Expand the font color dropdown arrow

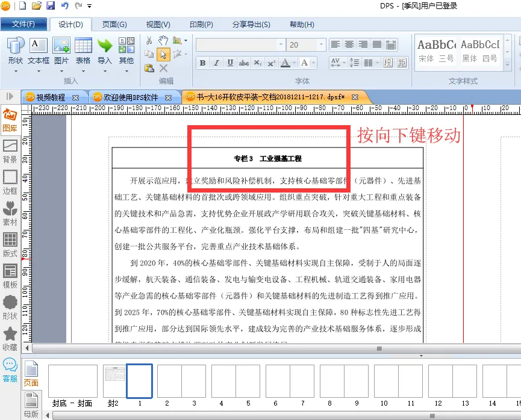tap(294, 63)
